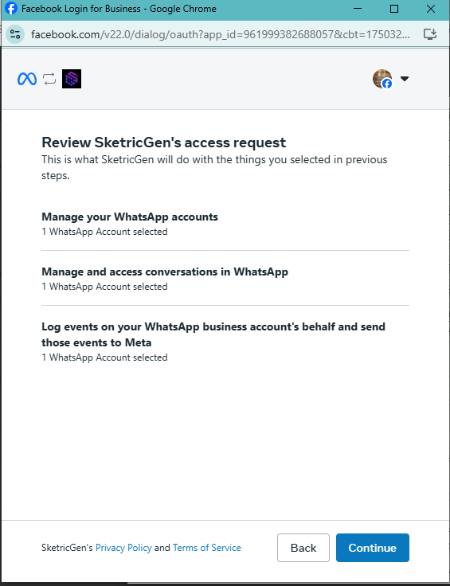The width and height of the screenshot is (450, 586).
Task: Click '1 WhatsApp Account selected' under Manage accounts
Action: (104, 232)
